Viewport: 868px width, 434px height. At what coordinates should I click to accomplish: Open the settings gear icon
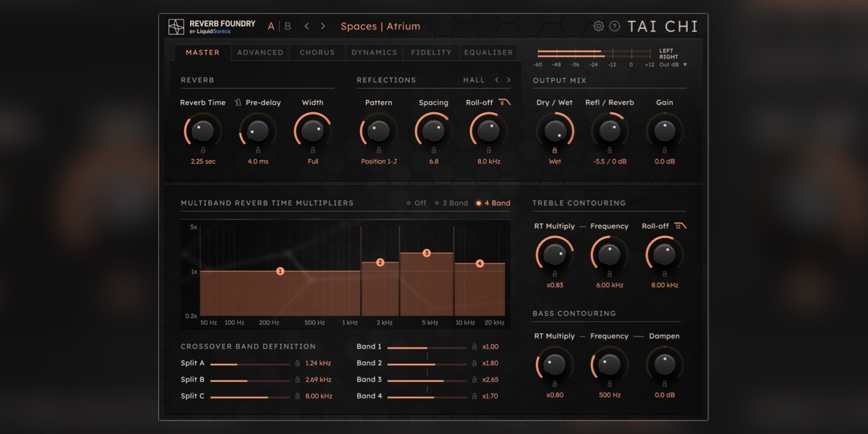coord(599,26)
